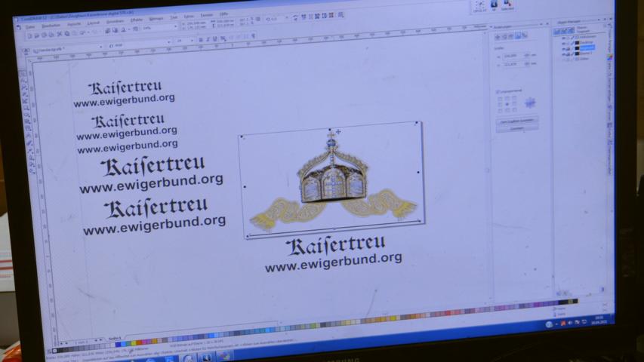Click the Kaisertreu text below the crown

click(336, 245)
